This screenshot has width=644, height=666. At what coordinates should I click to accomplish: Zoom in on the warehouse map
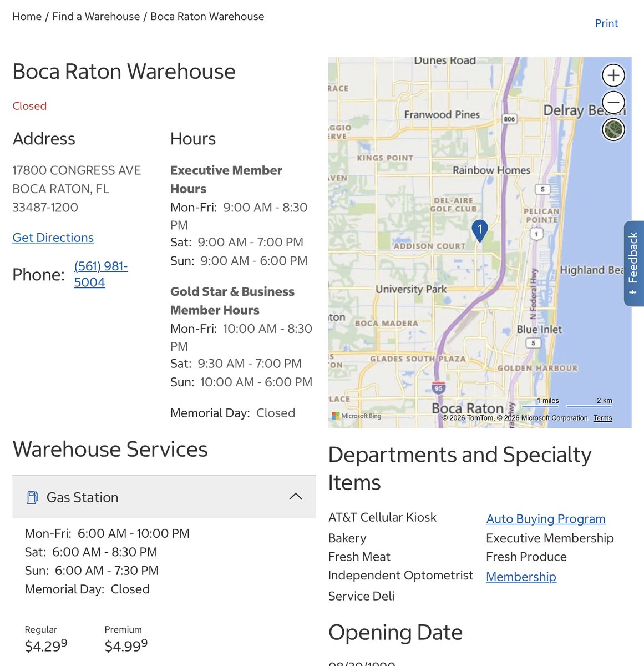[x=613, y=75]
